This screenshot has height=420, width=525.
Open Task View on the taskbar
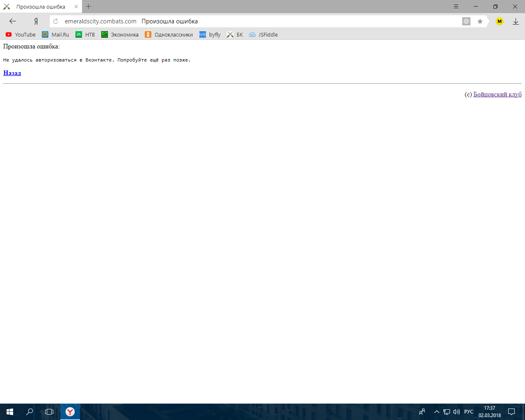49,412
